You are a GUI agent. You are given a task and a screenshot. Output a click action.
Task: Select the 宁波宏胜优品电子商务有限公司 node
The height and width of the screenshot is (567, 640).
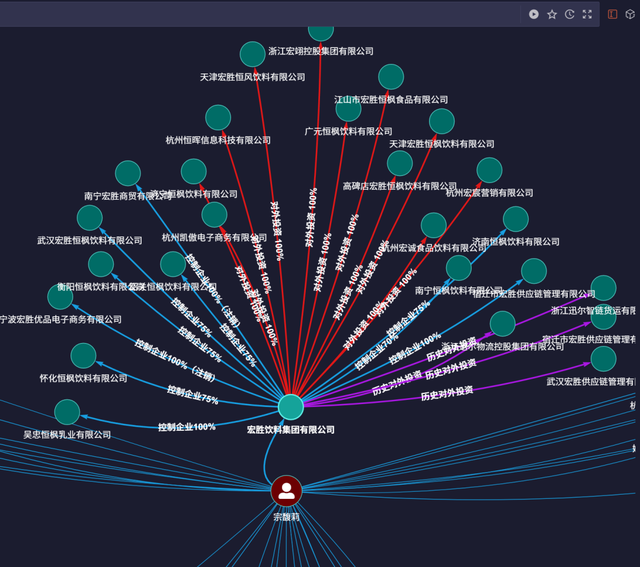point(60,297)
